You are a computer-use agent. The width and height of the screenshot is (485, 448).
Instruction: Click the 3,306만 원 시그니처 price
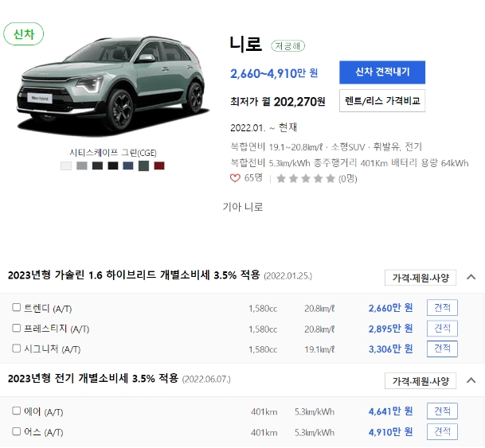click(391, 349)
